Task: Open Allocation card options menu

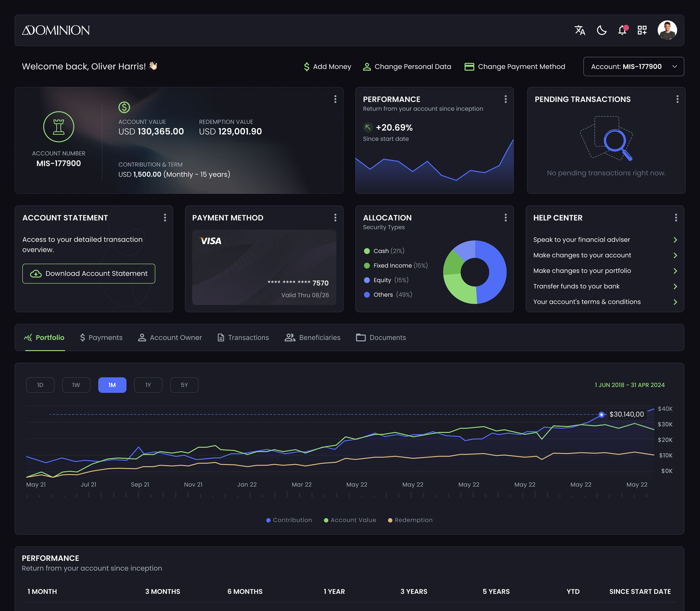Action: click(x=505, y=218)
